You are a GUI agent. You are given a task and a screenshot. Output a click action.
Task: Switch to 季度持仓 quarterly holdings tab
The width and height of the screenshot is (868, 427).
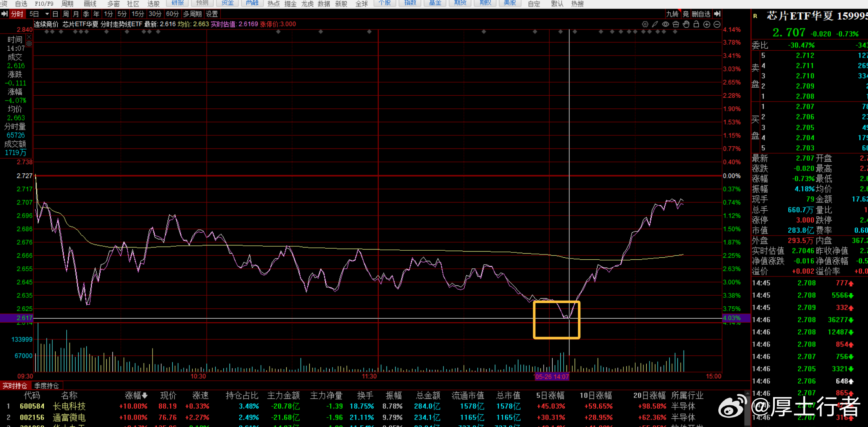[x=46, y=386]
